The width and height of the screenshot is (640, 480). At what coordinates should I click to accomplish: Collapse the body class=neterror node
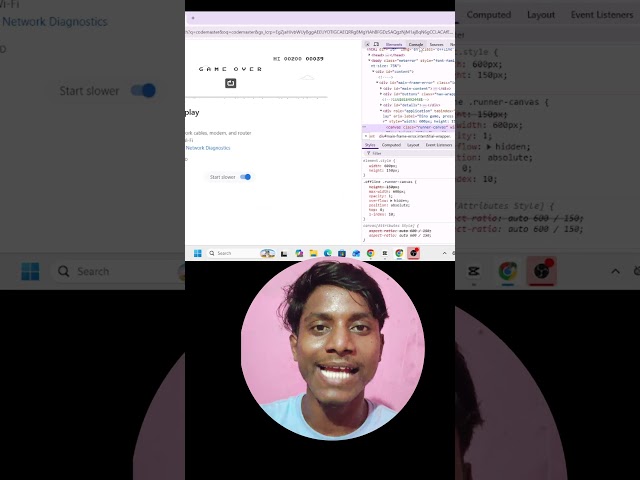click(x=369, y=60)
